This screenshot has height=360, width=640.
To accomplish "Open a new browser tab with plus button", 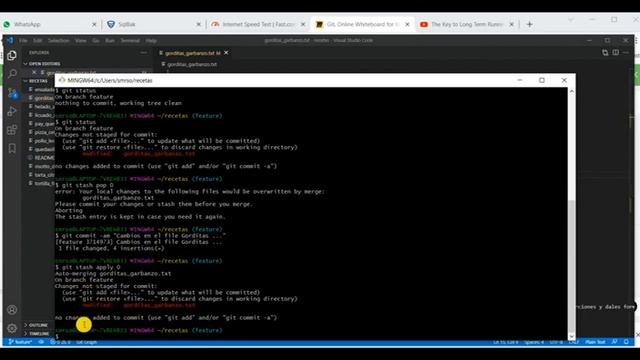I will (529, 24).
